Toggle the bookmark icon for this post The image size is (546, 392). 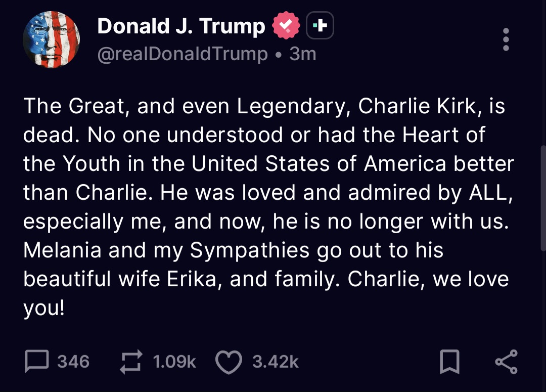tap(449, 362)
